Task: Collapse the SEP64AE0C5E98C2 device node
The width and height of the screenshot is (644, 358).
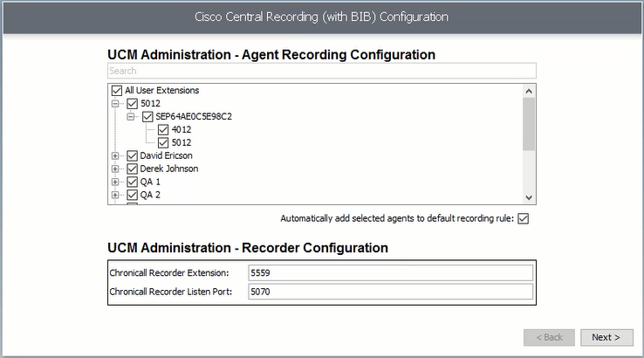Action: (x=131, y=117)
